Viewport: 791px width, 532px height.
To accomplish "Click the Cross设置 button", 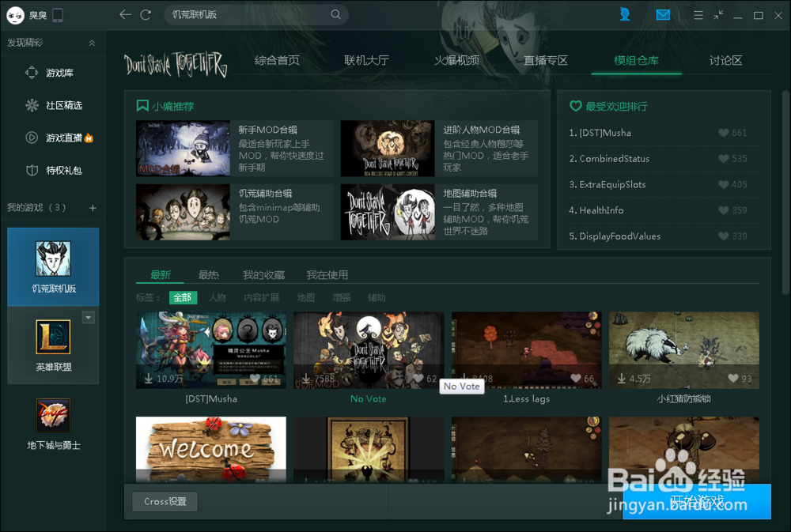I will pos(165,501).
